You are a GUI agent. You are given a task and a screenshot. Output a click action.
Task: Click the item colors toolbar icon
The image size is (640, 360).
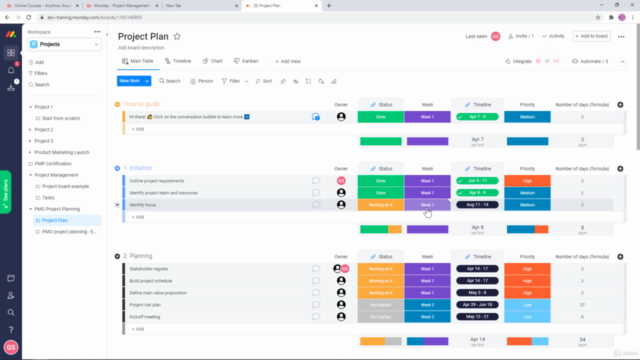coord(321,81)
